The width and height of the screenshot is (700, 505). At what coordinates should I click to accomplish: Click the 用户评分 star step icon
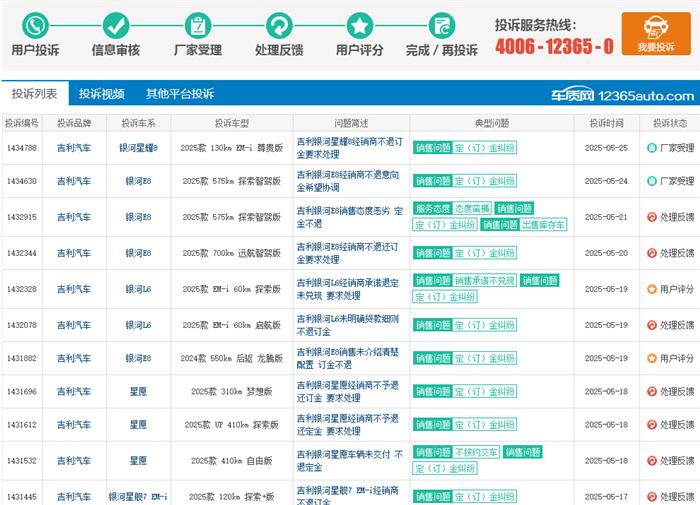(360, 25)
